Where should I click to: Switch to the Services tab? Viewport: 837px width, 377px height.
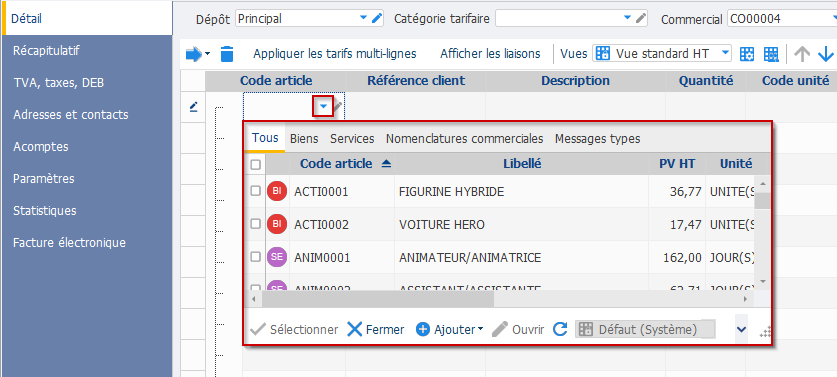[352, 139]
